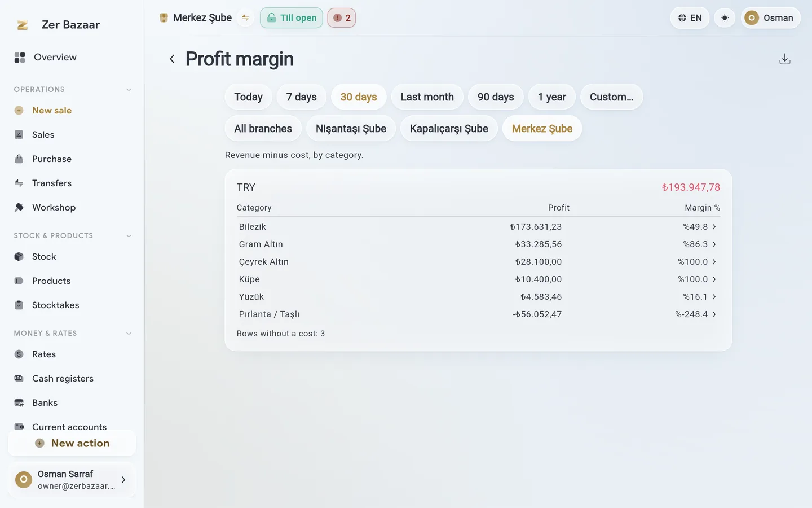Expand the Çeyrek Altın row chevron
The height and width of the screenshot is (508, 812).
[714, 262]
